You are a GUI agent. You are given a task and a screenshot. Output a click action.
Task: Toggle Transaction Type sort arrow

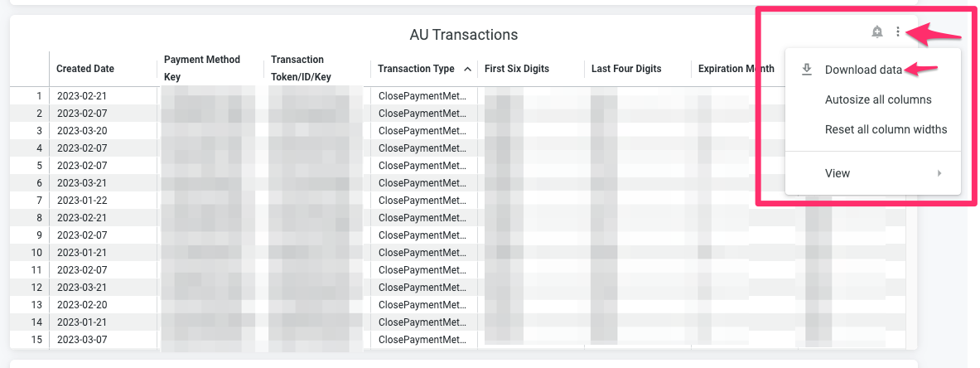[x=467, y=69]
